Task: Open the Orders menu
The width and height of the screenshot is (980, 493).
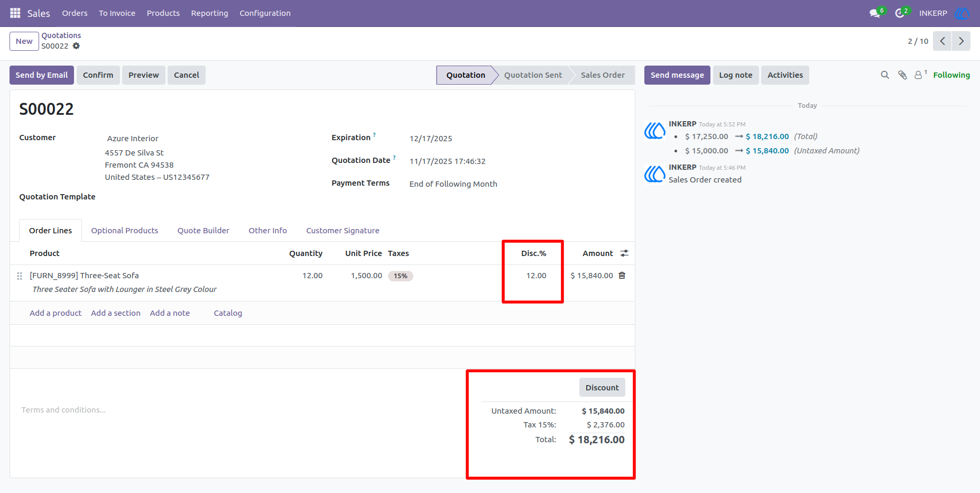Action: [75, 13]
